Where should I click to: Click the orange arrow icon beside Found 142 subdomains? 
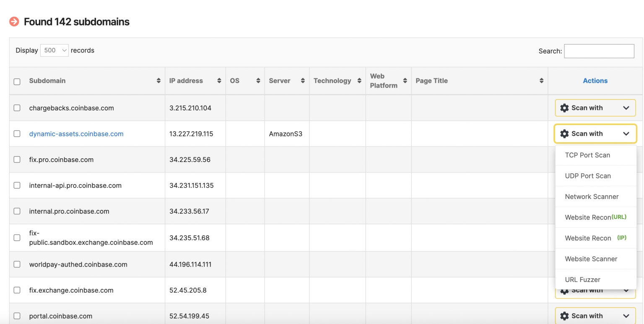[13, 21]
